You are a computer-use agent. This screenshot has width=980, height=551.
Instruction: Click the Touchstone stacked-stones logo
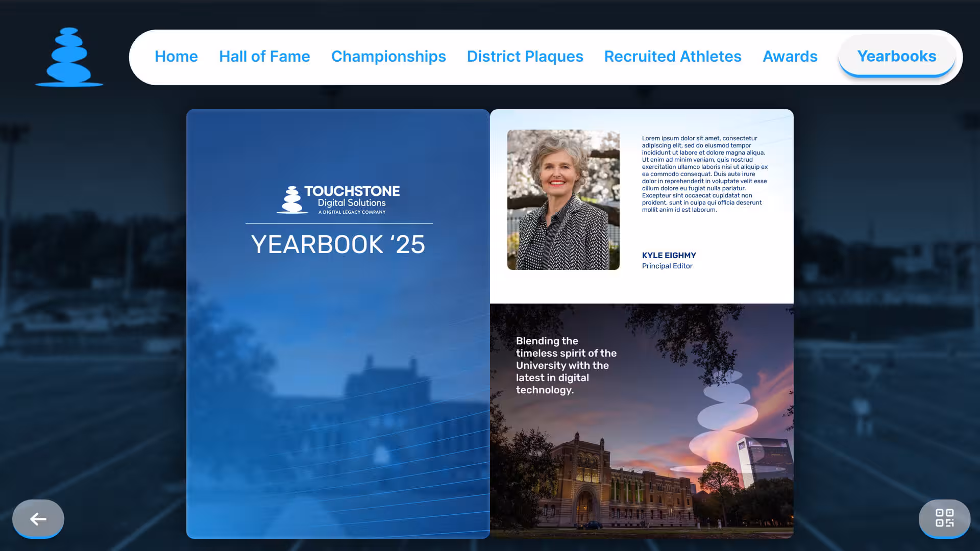coord(68,57)
